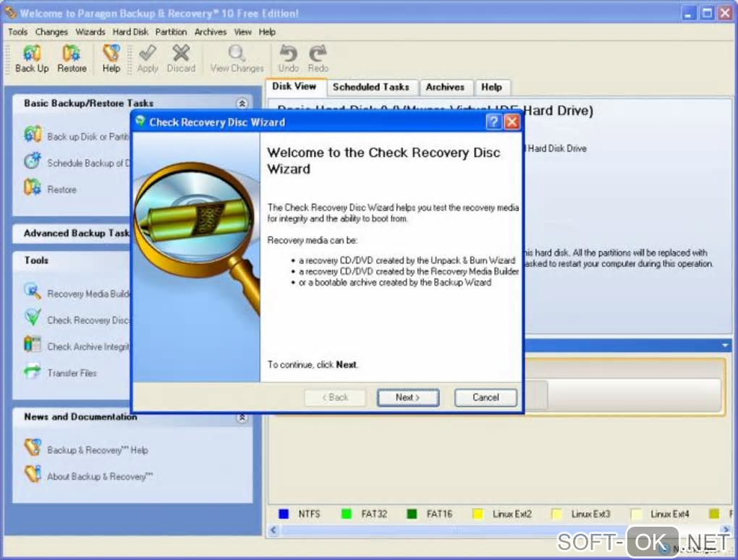Open the Wizards menu
Screen dimensions: 738x560
click(x=90, y=32)
